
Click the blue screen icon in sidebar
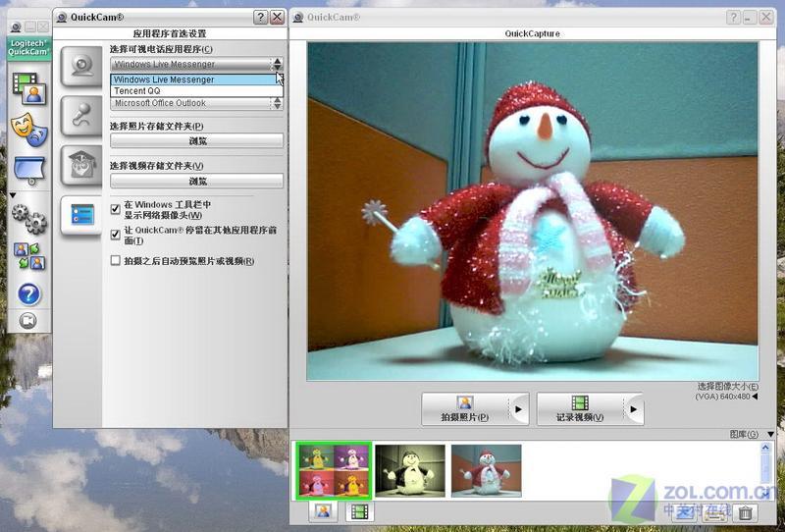(x=29, y=171)
